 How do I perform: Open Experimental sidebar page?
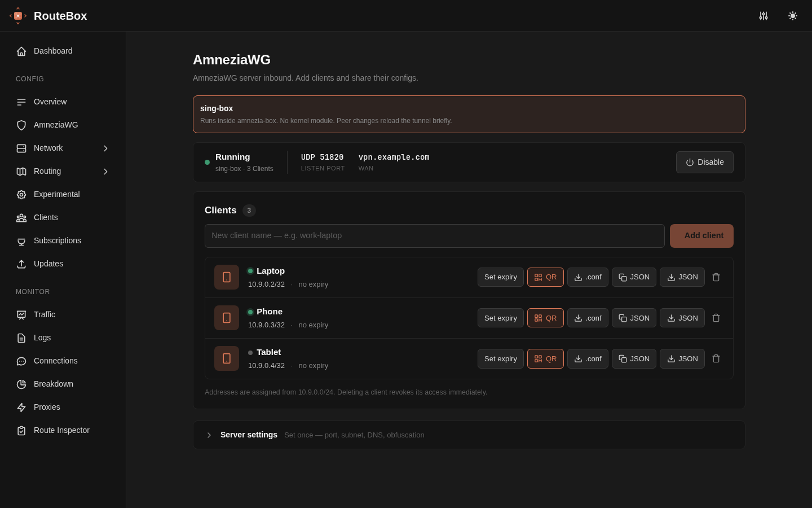(x=63, y=194)
